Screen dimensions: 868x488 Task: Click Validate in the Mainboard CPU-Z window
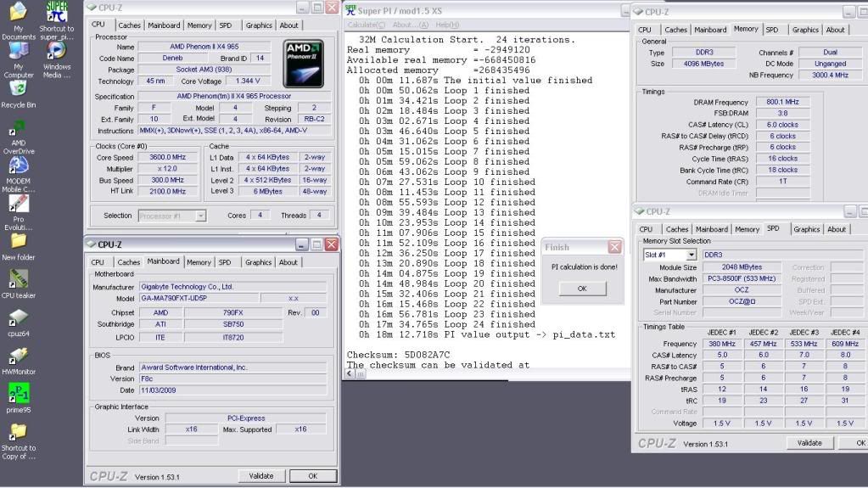pos(261,476)
